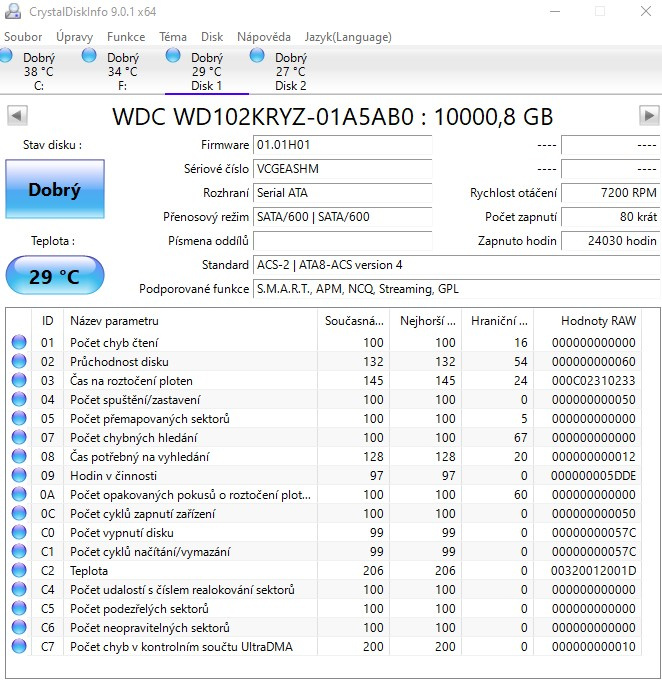Image resolution: width=662 pixels, height=685 pixels.
Task: Click the Podporované funkce field
Action: pyautogui.click(x=457, y=289)
